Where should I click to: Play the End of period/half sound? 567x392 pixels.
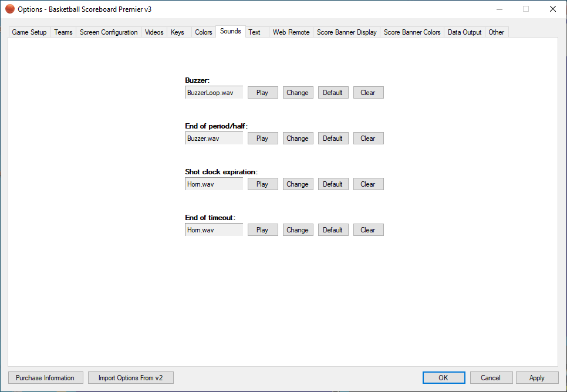pyautogui.click(x=262, y=138)
